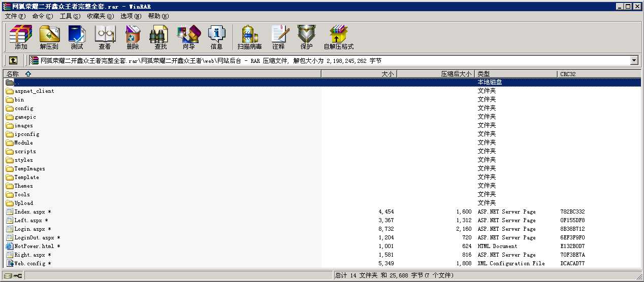Select the Left.aspx file
644x282 pixels.
pos(31,221)
